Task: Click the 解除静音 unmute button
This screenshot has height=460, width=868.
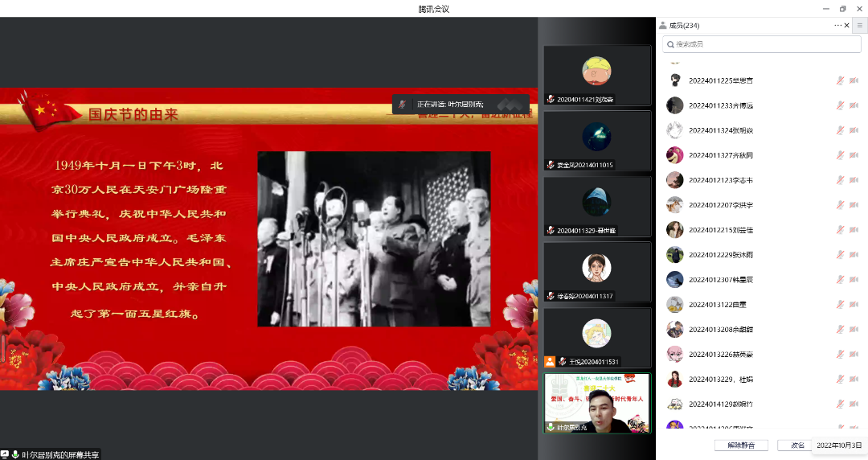Action: 740,445
